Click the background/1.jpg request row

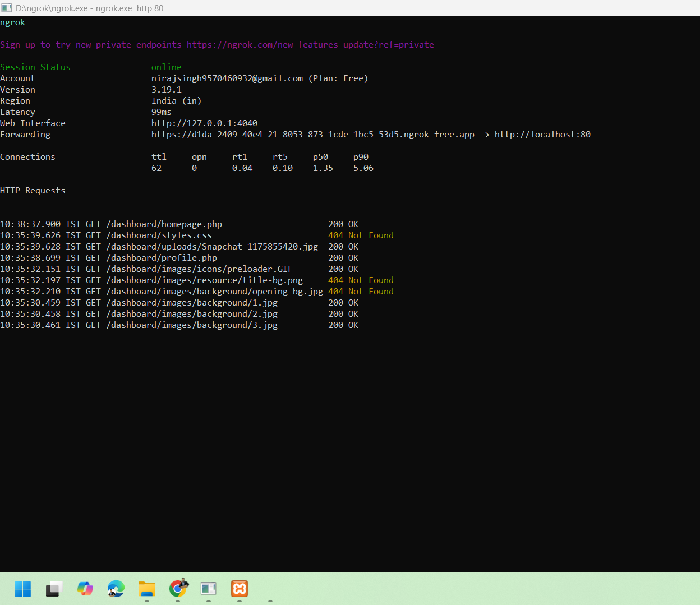[179, 303]
